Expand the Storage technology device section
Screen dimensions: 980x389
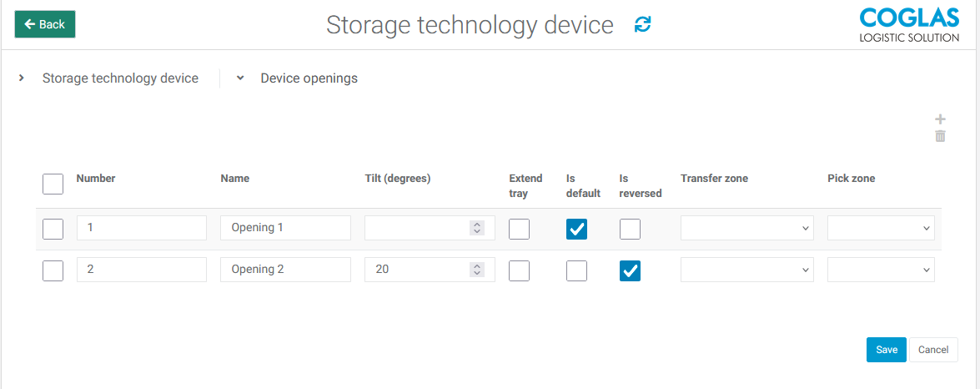[120, 78]
